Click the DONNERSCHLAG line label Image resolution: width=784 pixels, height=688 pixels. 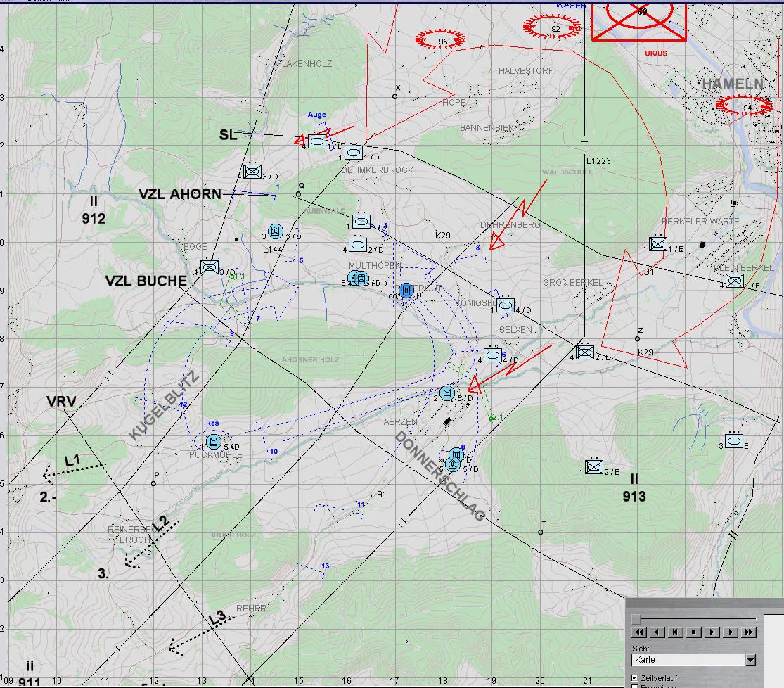[x=440, y=476]
